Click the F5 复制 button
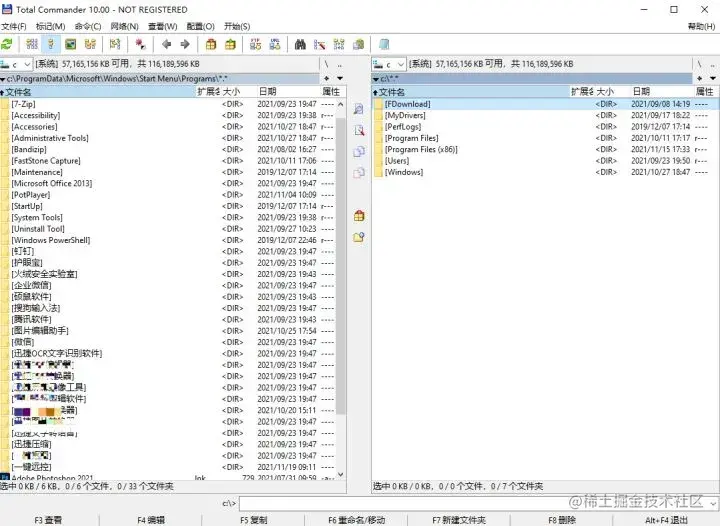720x526 pixels. [253, 520]
